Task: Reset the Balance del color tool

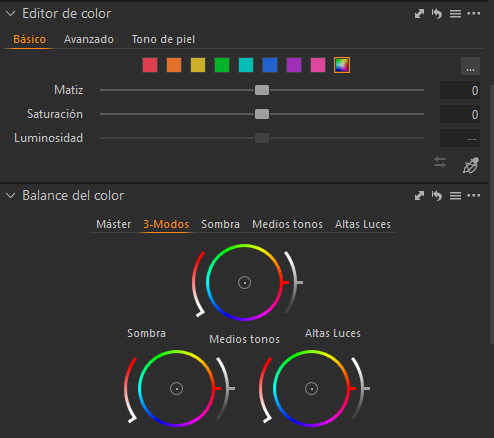Action: [x=437, y=196]
